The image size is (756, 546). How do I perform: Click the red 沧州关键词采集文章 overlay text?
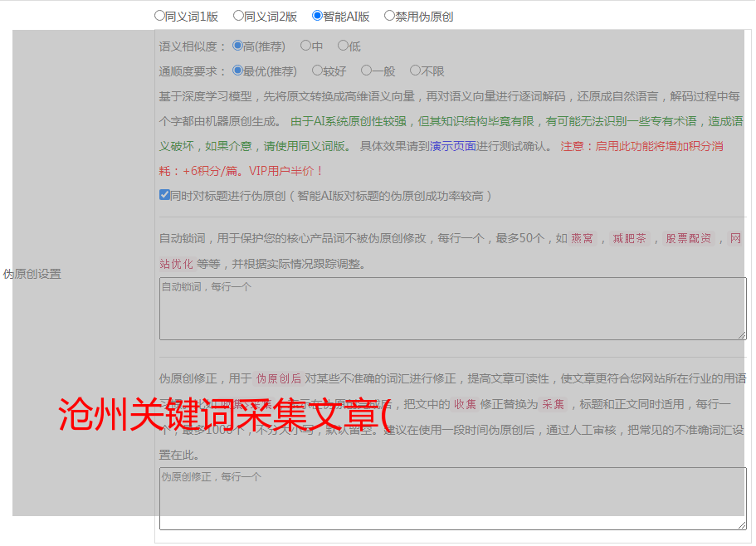tap(224, 415)
